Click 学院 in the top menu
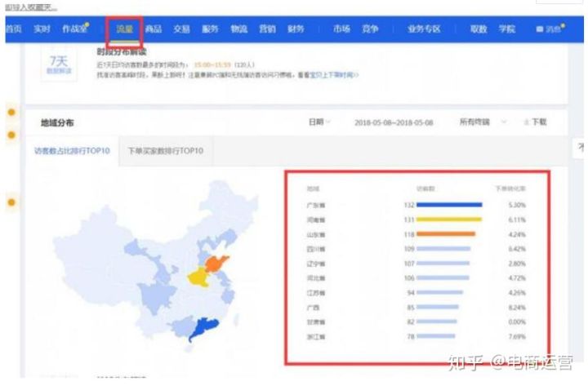Image resolution: width=588 pixels, height=386 pixels. pyautogui.click(x=507, y=29)
